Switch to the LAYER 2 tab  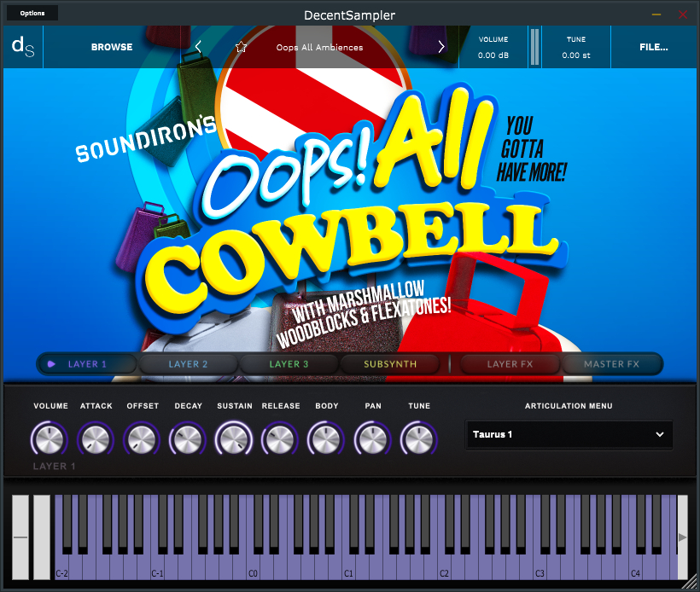pyautogui.click(x=188, y=364)
